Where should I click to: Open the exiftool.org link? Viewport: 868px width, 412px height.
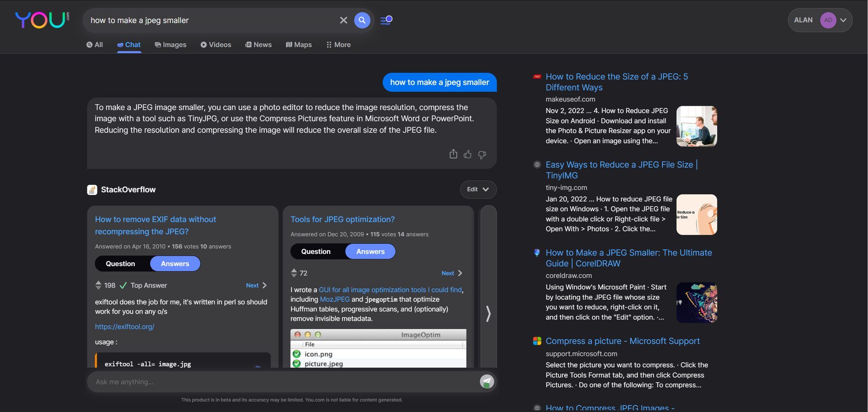coord(124,327)
